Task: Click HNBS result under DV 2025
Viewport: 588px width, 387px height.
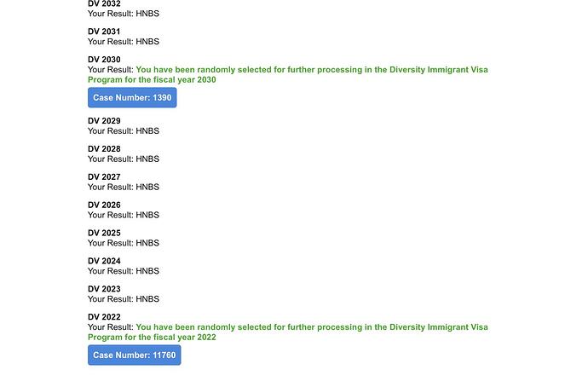Action: pos(147,243)
